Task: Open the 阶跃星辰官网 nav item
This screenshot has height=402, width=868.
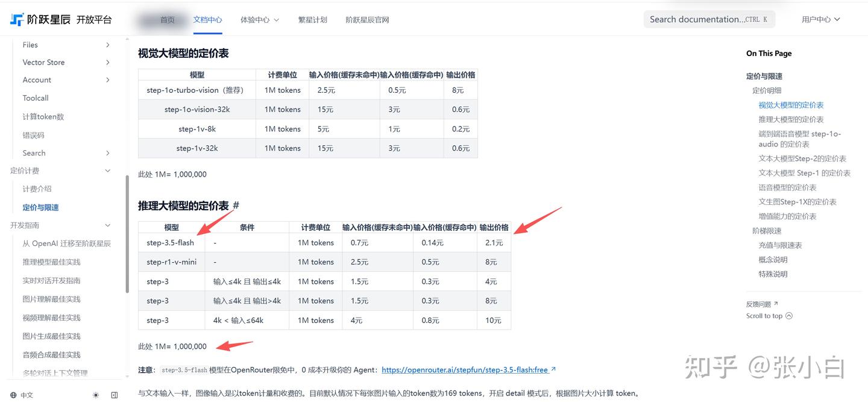Action: click(x=368, y=20)
